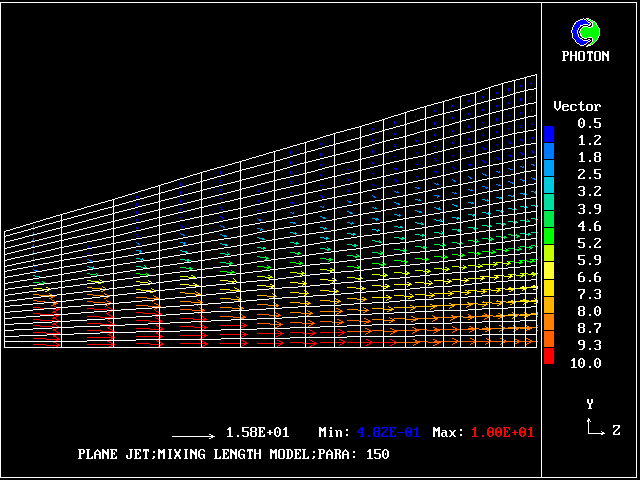Viewport: 640px width, 480px height.
Task: Pick the dark blue swatch at the legend top
Action: (x=549, y=134)
